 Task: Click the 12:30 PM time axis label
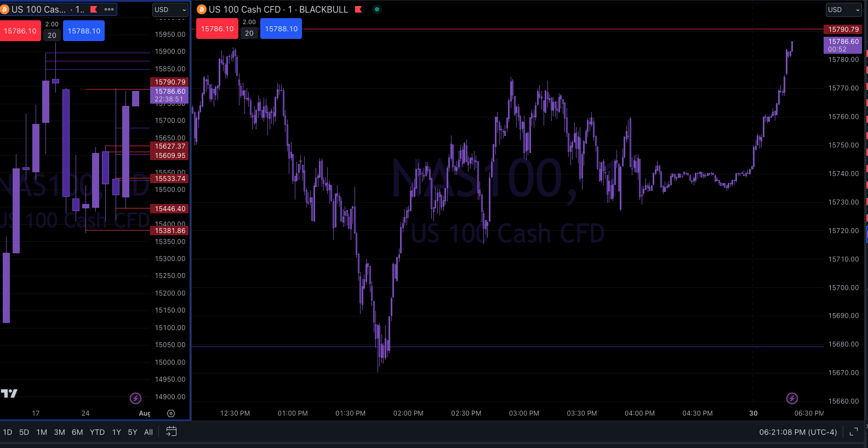(x=235, y=413)
